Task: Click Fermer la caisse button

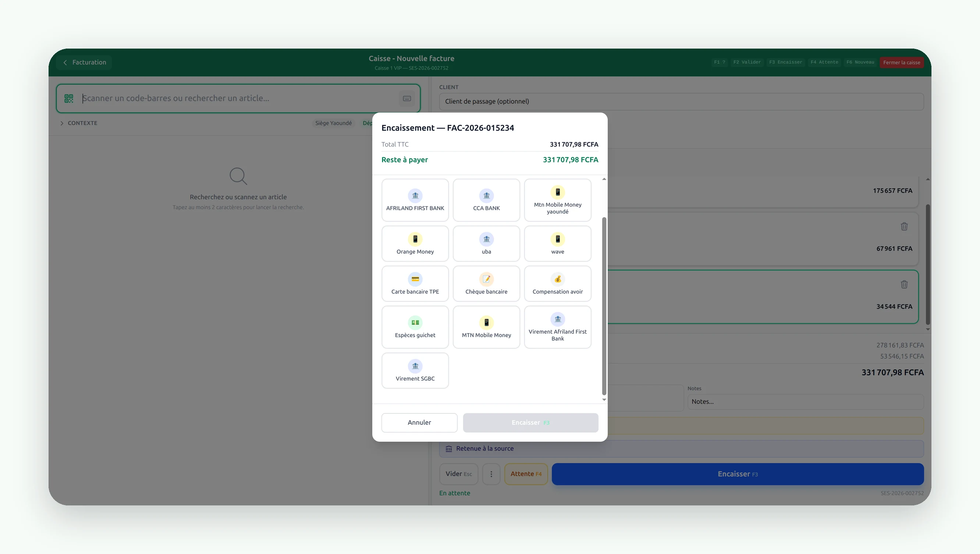Action: (901, 63)
